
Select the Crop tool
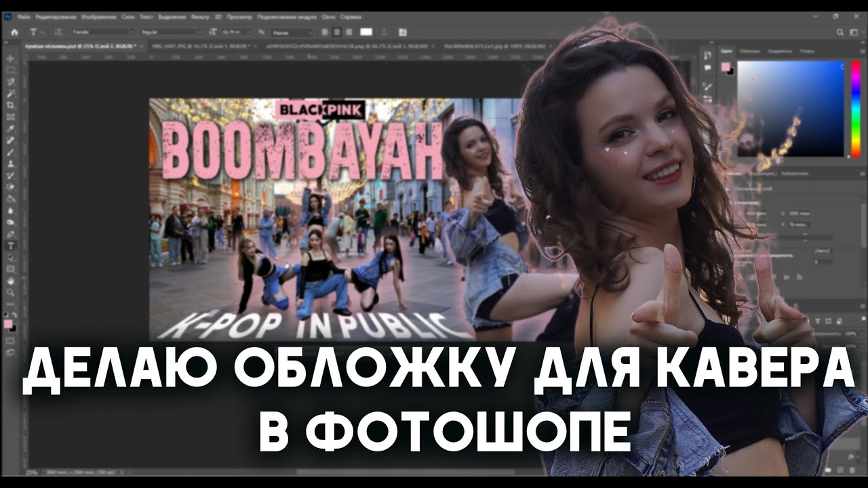(11, 105)
